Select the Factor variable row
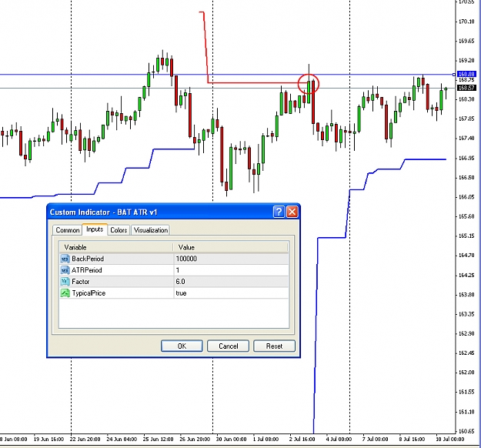Screen dimensions: 481x448 pos(174,282)
